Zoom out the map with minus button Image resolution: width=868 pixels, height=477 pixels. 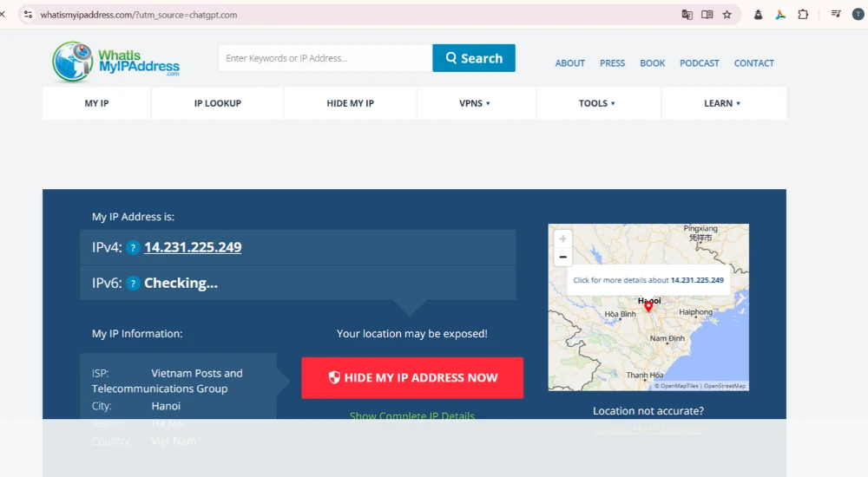click(x=562, y=257)
